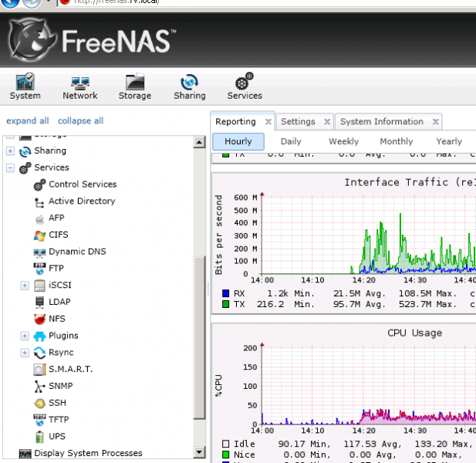Click the FTP service icon

click(x=39, y=269)
